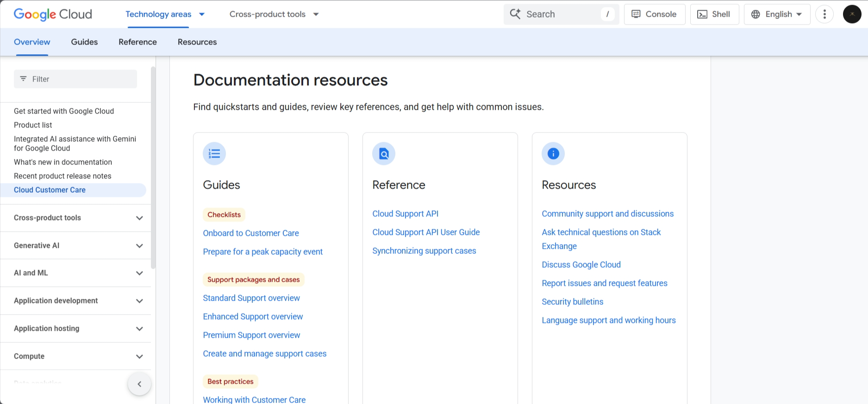Open the English language dropdown
This screenshot has height=404, width=868.
(777, 14)
